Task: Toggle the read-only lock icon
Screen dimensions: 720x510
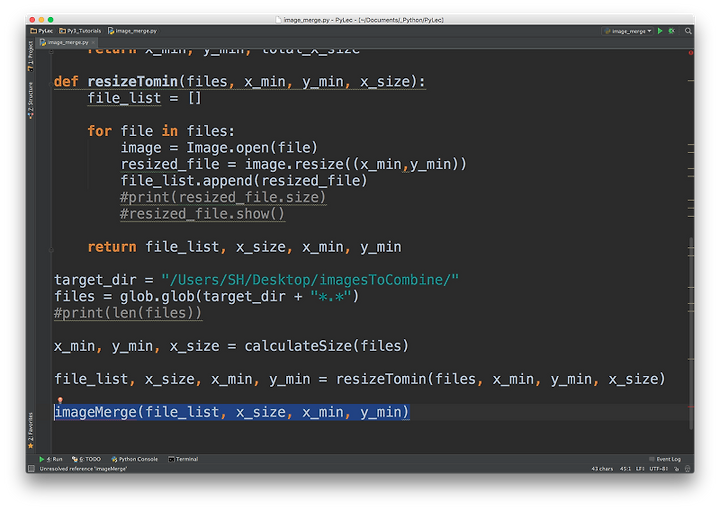Action: point(676,469)
